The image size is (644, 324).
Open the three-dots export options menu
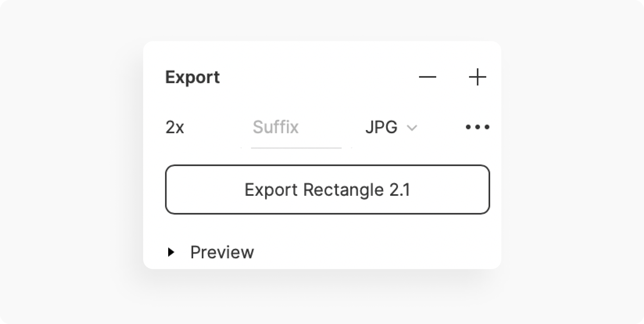(x=478, y=127)
